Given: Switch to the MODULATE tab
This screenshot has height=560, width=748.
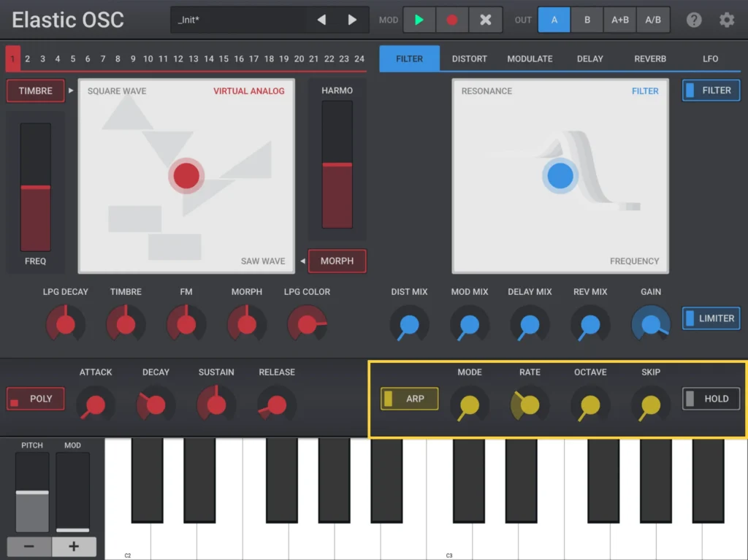Looking at the screenshot, I should click(530, 58).
